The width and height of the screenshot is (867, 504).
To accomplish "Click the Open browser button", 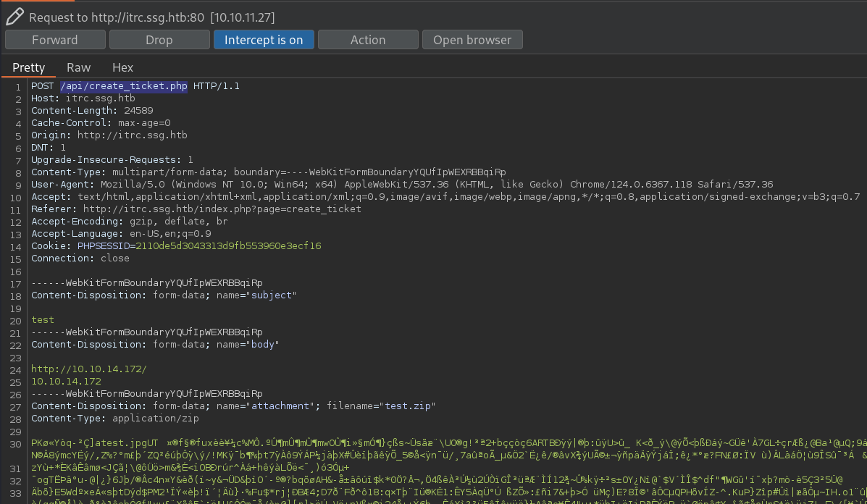I will 472,40.
